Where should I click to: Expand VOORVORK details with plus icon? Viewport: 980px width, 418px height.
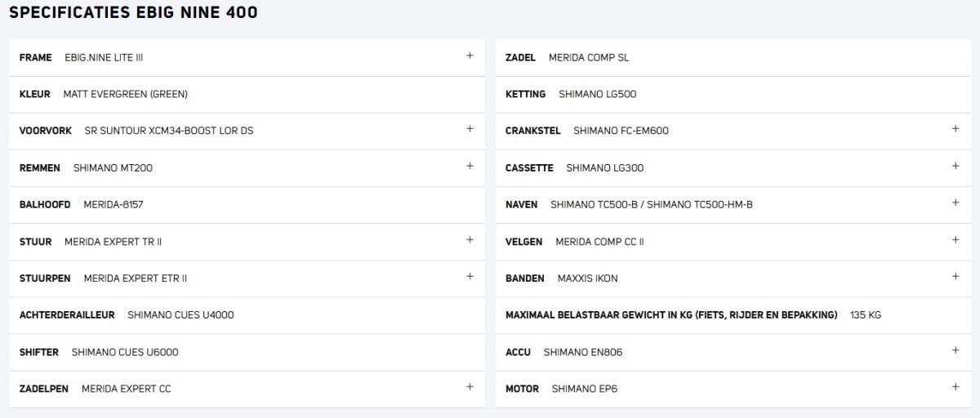tap(470, 129)
